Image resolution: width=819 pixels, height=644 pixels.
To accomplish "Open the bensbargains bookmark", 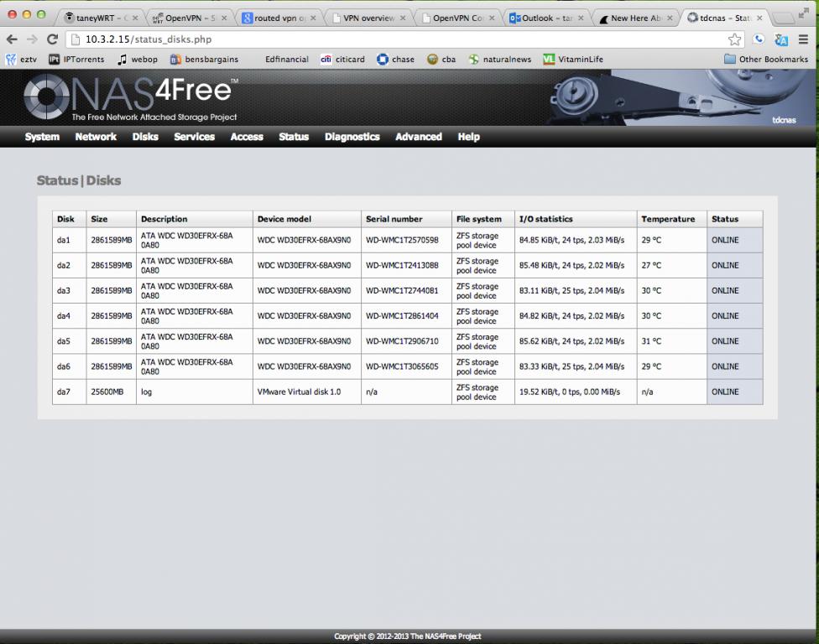I will pos(204,60).
